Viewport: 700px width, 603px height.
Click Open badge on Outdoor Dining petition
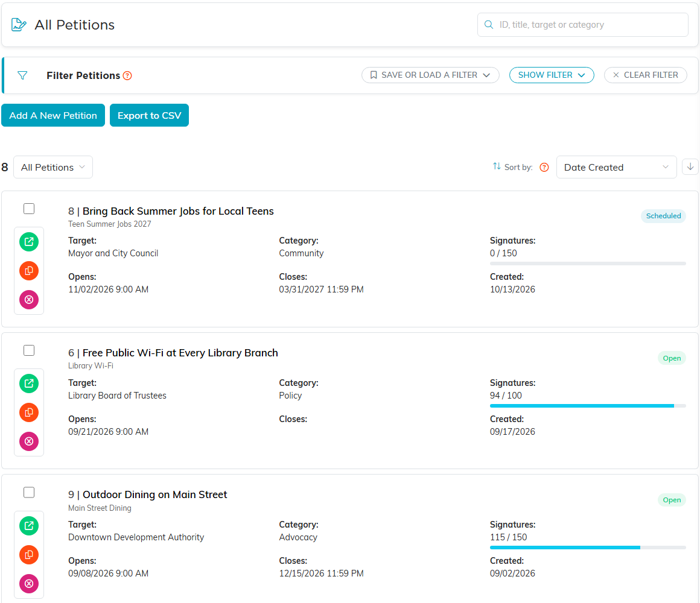coord(672,500)
